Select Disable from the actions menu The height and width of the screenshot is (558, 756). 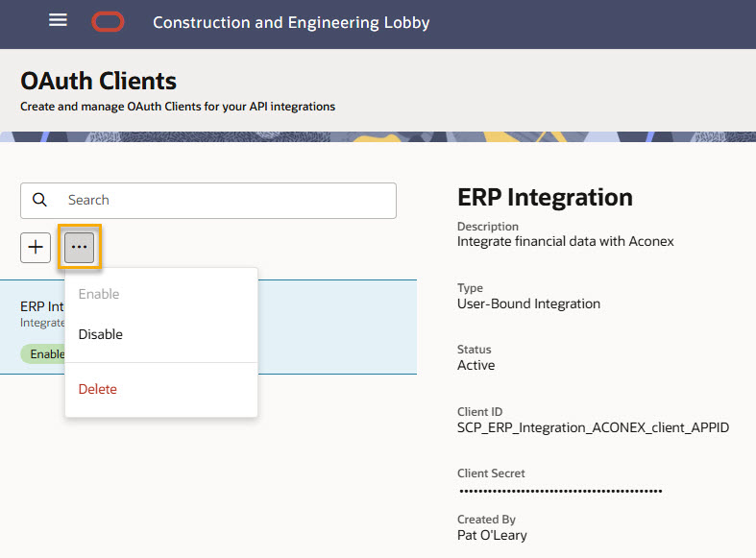pyautogui.click(x=101, y=334)
